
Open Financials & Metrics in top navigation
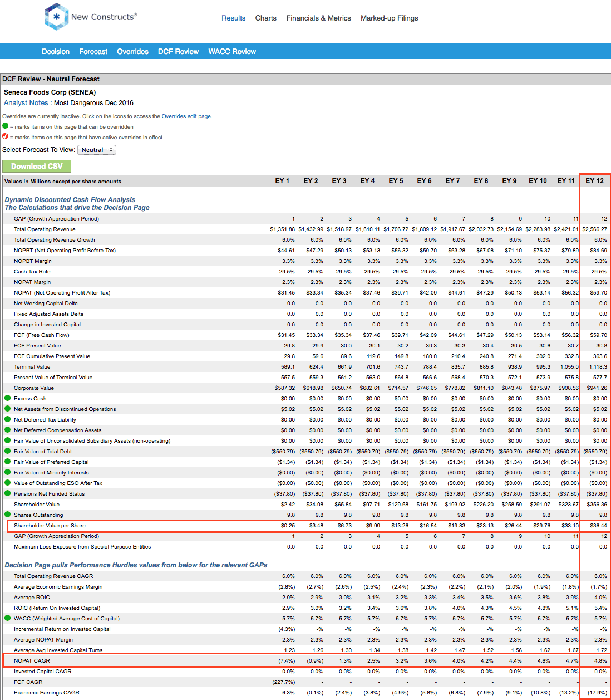coord(319,18)
